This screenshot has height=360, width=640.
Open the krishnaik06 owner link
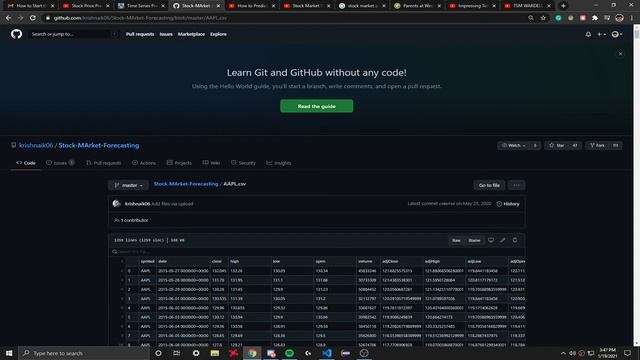(x=36, y=145)
